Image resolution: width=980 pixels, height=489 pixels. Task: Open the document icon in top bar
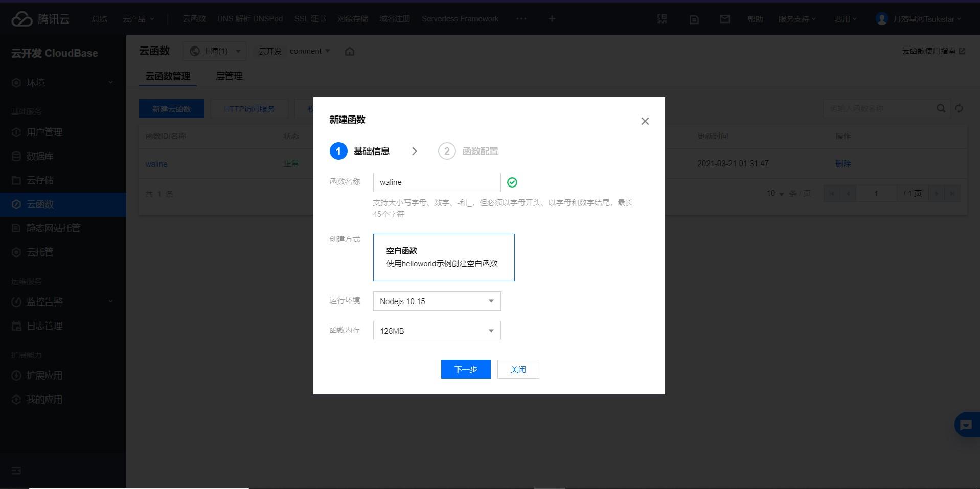coord(694,19)
